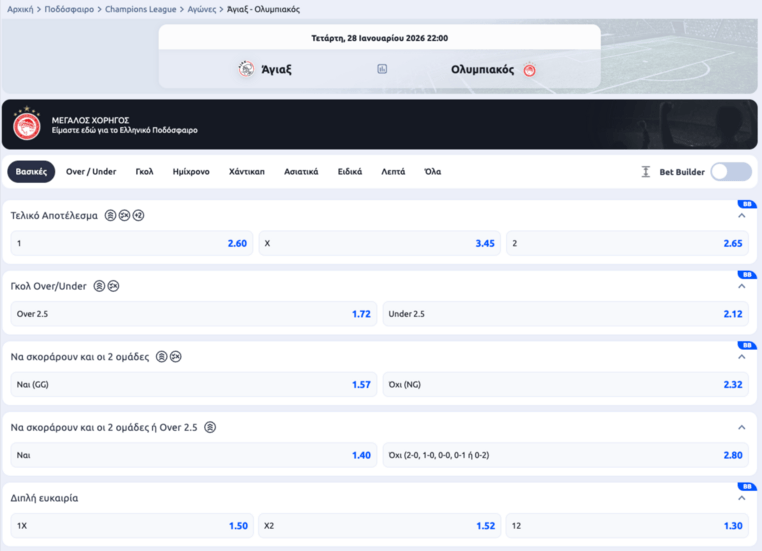Click the +2 badge icon beside Τελικό Αποτέλεσμα
Viewport: 762px width, 551px height.
tap(138, 215)
